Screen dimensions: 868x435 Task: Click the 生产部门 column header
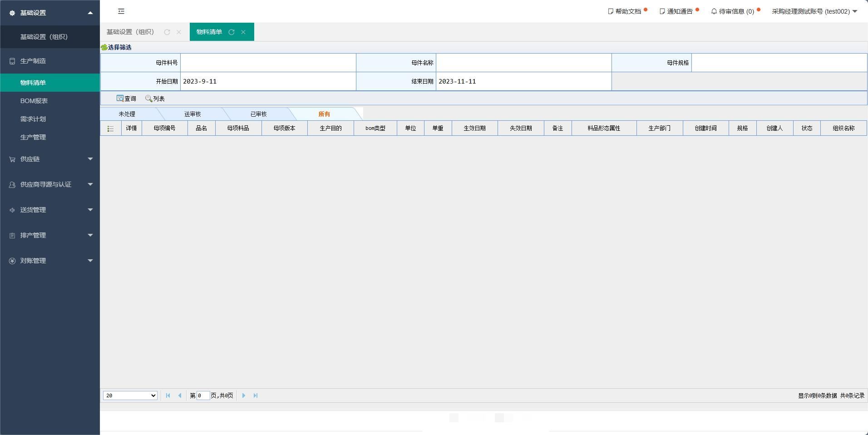point(660,129)
